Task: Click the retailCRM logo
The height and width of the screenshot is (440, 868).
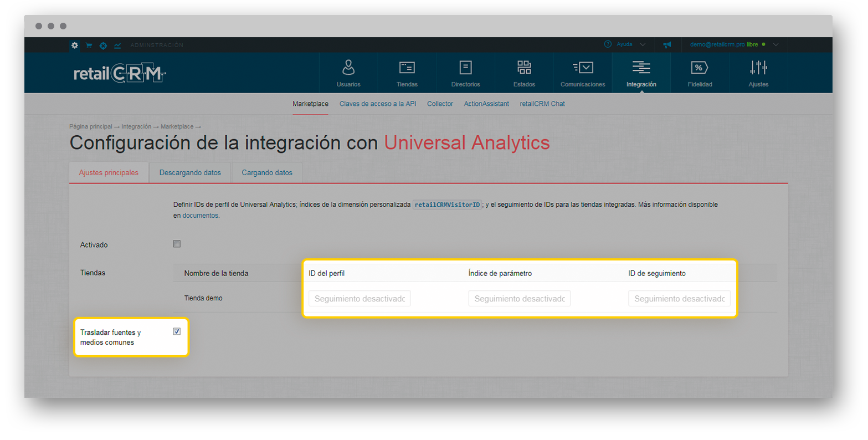Action: pos(120,73)
